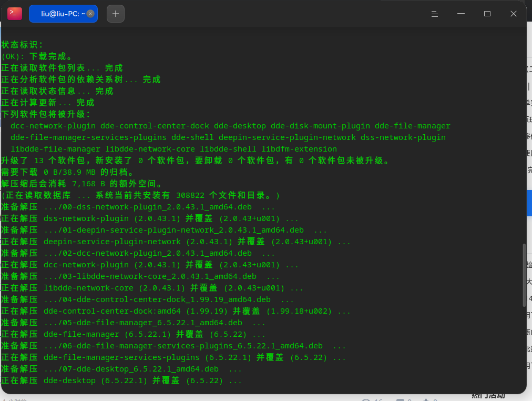The width and height of the screenshot is (532, 401).
Task: Click the comment icon near the bottom right
Action: (402, 400)
